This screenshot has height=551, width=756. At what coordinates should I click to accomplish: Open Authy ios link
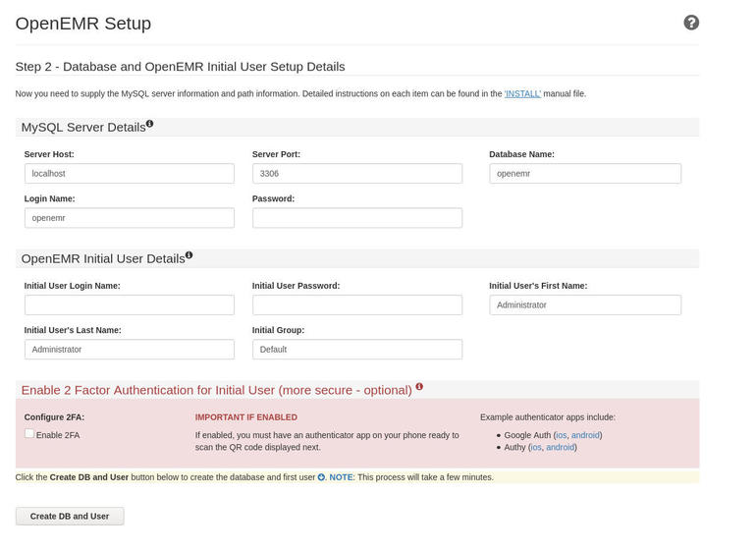pos(536,447)
